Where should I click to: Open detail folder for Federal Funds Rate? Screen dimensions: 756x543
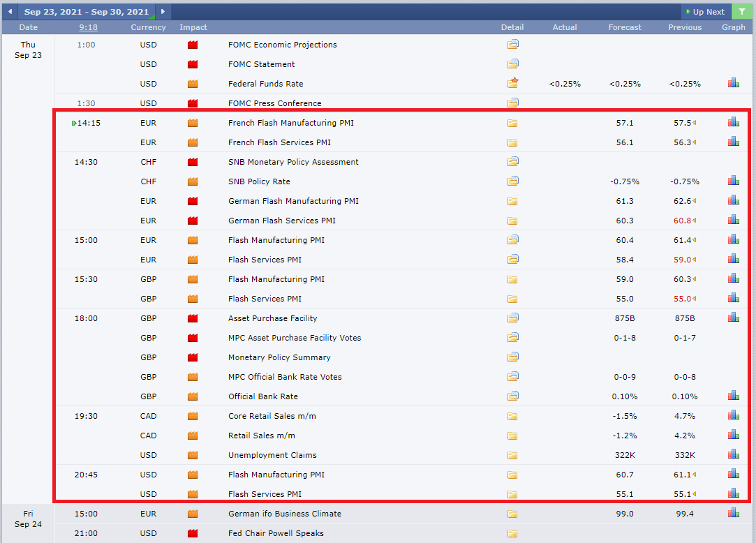coord(512,83)
